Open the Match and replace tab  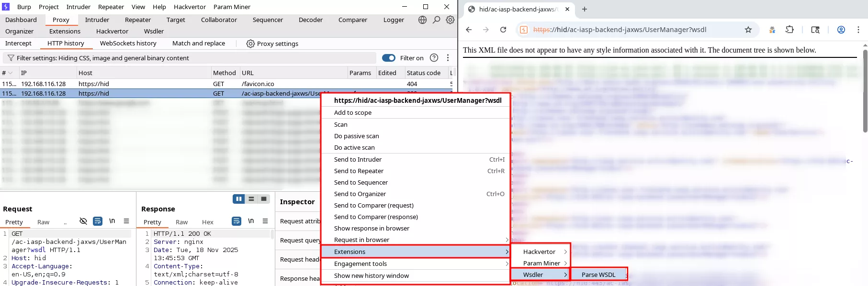[x=199, y=43]
